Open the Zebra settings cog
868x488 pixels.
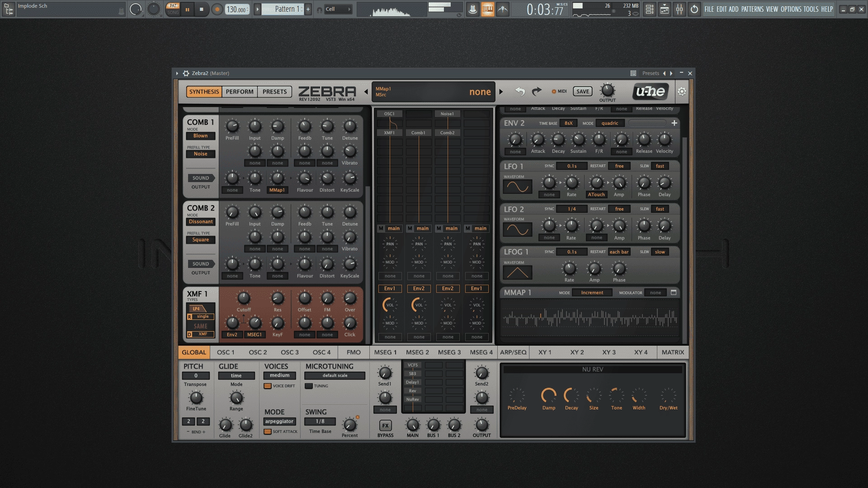click(x=682, y=92)
